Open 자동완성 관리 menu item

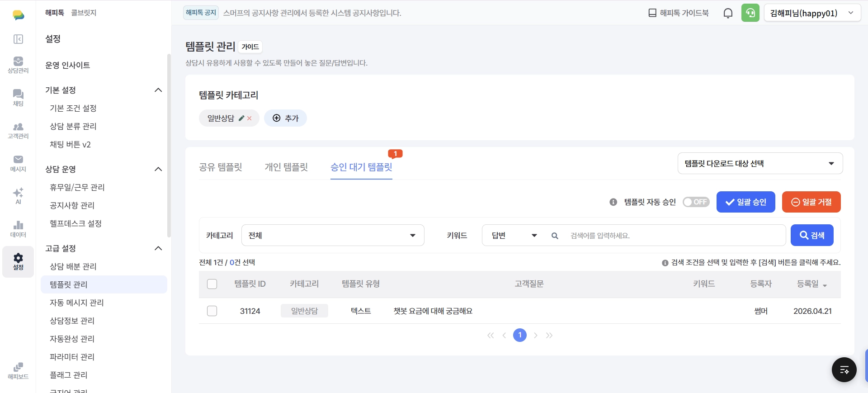point(72,339)
